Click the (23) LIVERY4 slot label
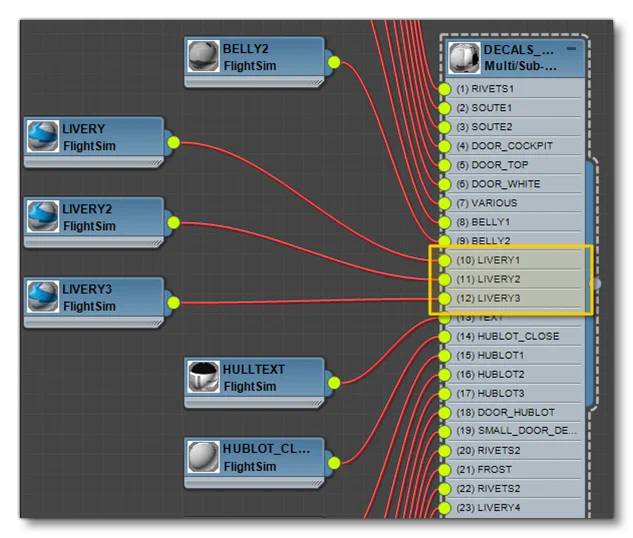 (x=488, y=507)
